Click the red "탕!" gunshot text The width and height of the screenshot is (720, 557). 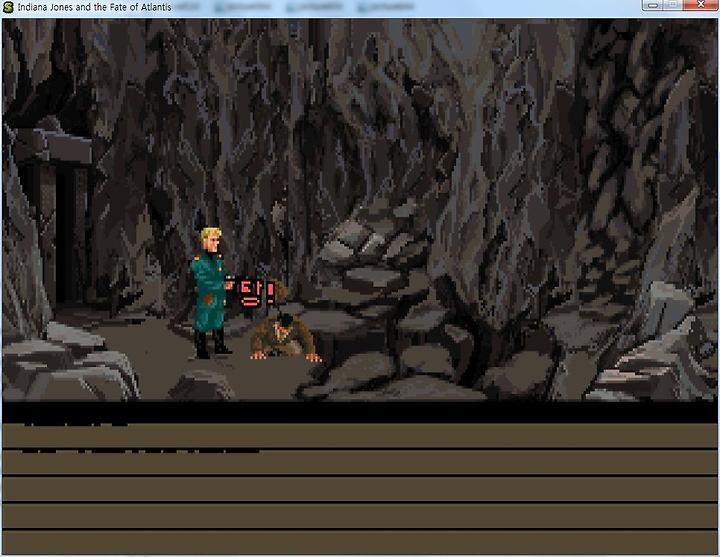[x=257, y=293]
